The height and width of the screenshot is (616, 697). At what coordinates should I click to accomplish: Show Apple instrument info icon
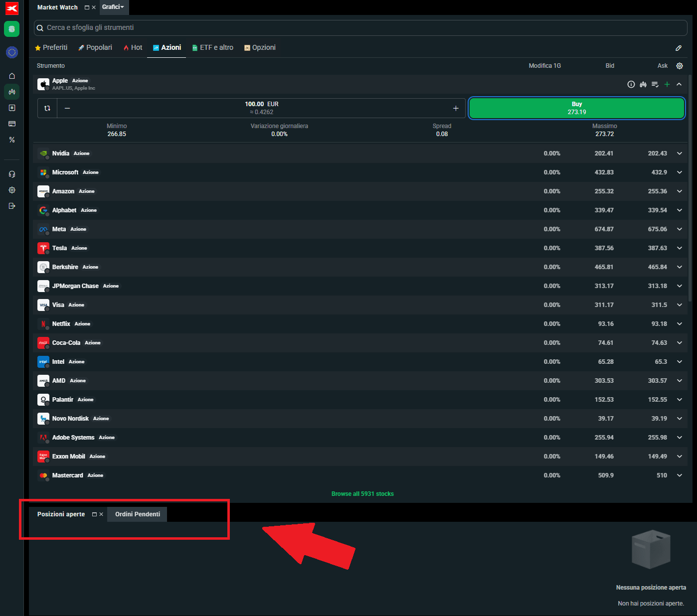pos(631,84)
